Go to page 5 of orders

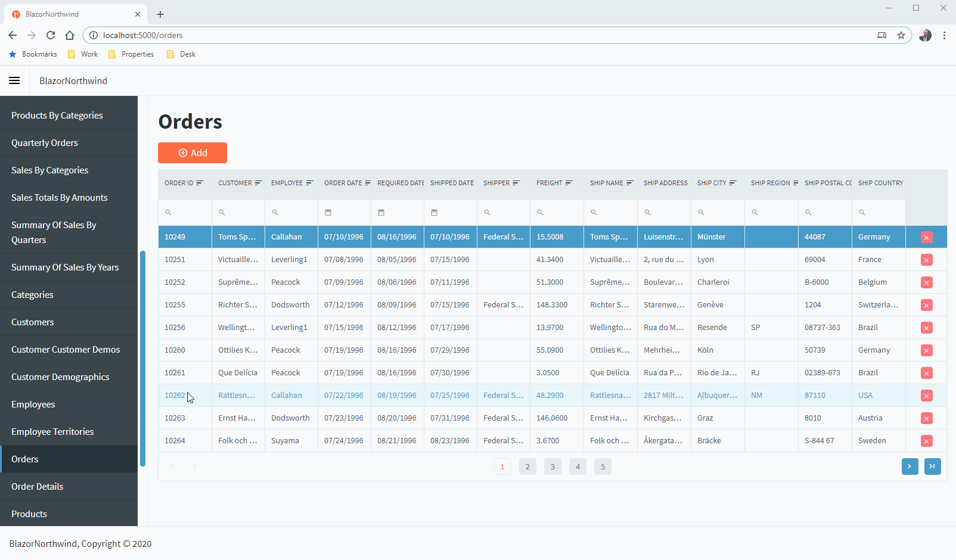pos(603,466)
